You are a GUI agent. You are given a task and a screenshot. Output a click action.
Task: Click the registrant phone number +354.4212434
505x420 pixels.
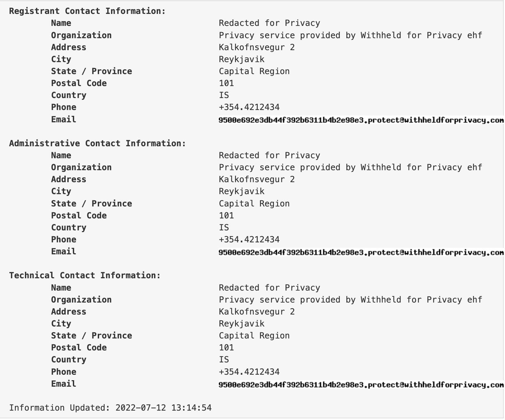(x=249, y=107)
